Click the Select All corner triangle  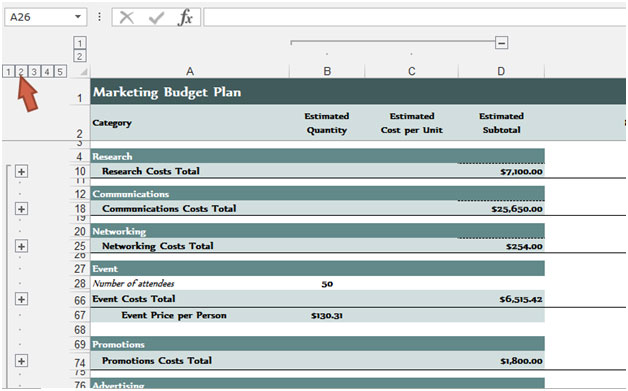point(83,72)
